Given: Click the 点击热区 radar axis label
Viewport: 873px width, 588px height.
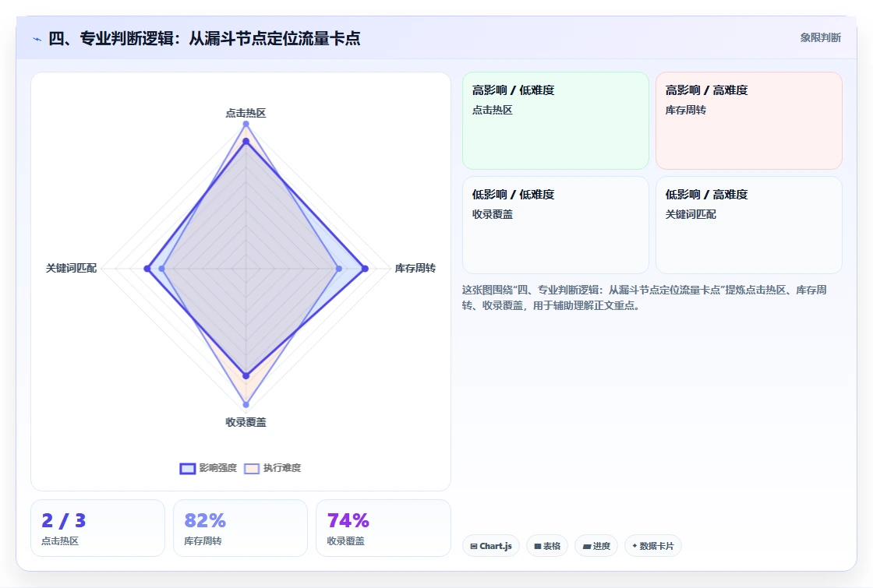Looking at the screenshot, I should (246, 113).
